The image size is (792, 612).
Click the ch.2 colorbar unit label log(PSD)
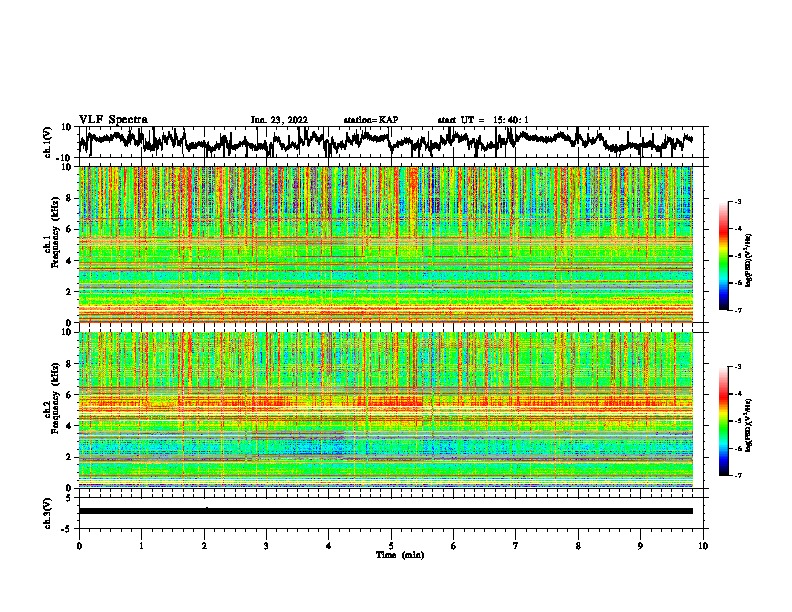pyautogui.click(x=749, y=425)
